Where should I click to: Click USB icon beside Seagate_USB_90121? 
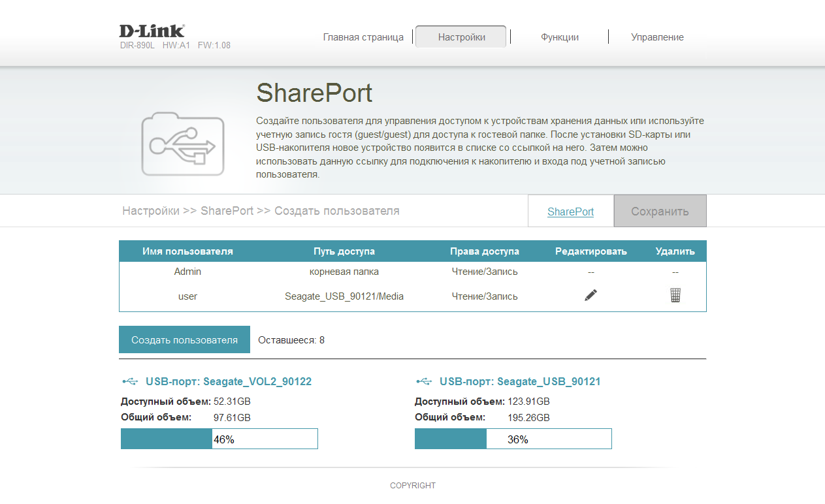tap(424, 381)
